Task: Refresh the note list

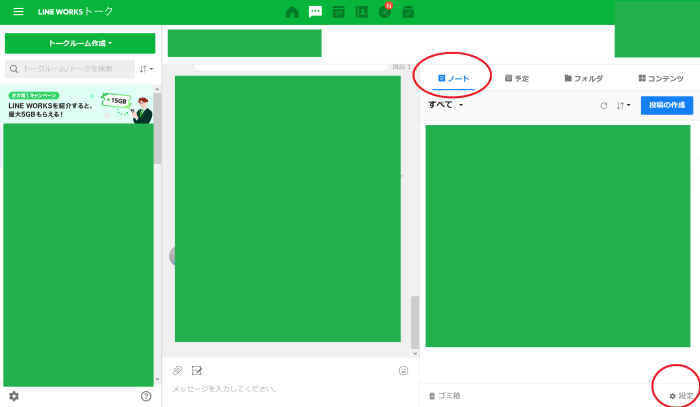Action: coord(604,106)
